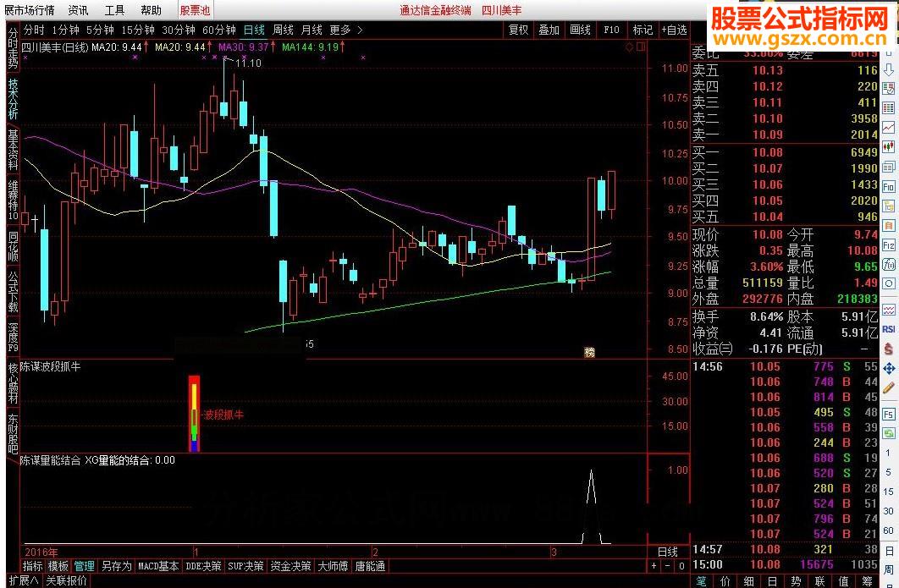Select the 笔 tab under tick list
This screenshot has height=588, width=899.
701,581
